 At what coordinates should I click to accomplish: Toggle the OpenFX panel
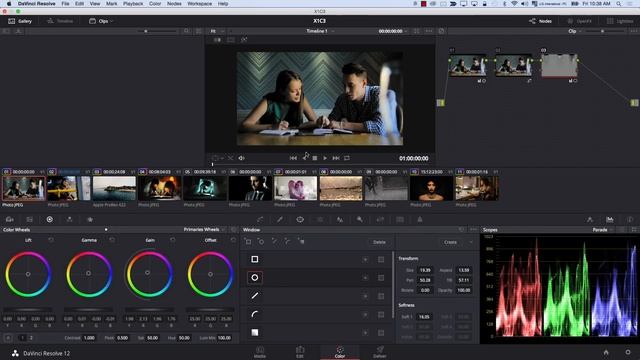(580, 21)
